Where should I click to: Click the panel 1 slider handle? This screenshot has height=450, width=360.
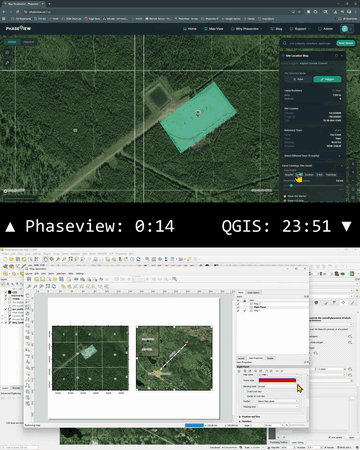(x=291, y=185)
